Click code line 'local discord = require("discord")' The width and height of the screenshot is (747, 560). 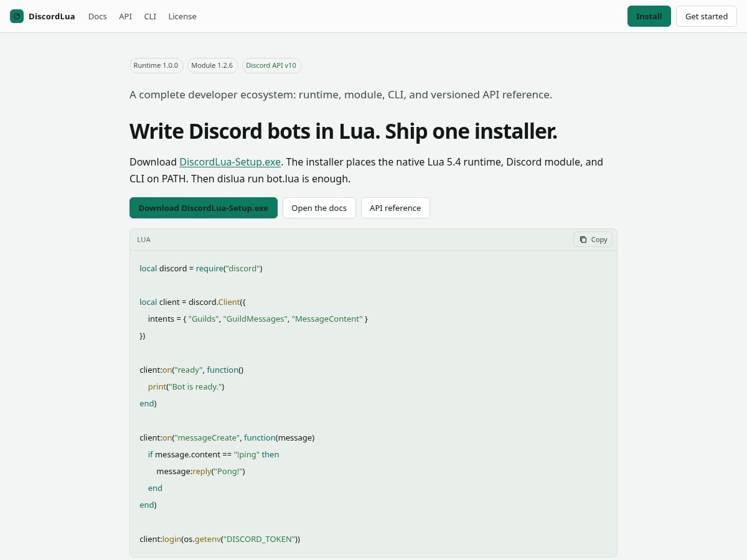(201, 268)
